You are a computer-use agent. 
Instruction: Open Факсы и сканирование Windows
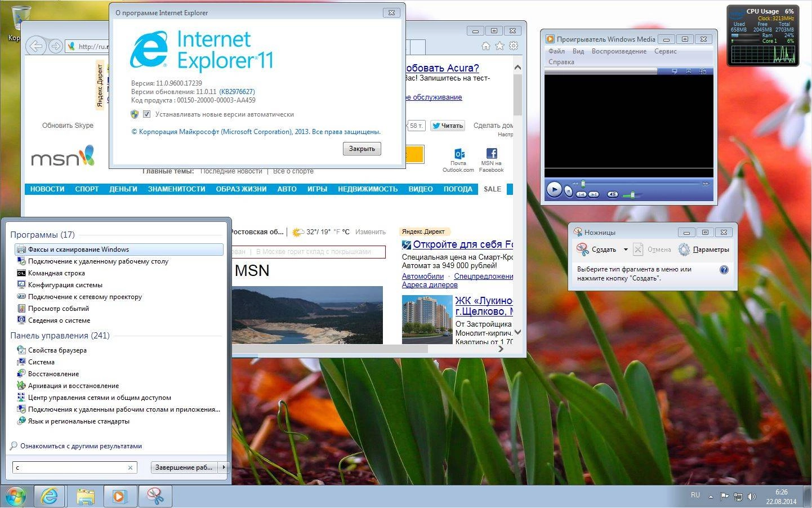click(x=119, y=249)
